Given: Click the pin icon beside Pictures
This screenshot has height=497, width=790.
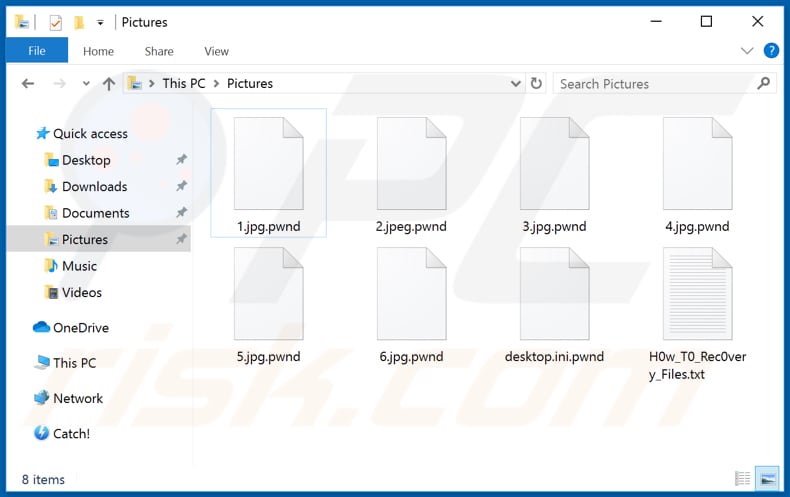Looking at the screenshot, I should pos(181,239).
